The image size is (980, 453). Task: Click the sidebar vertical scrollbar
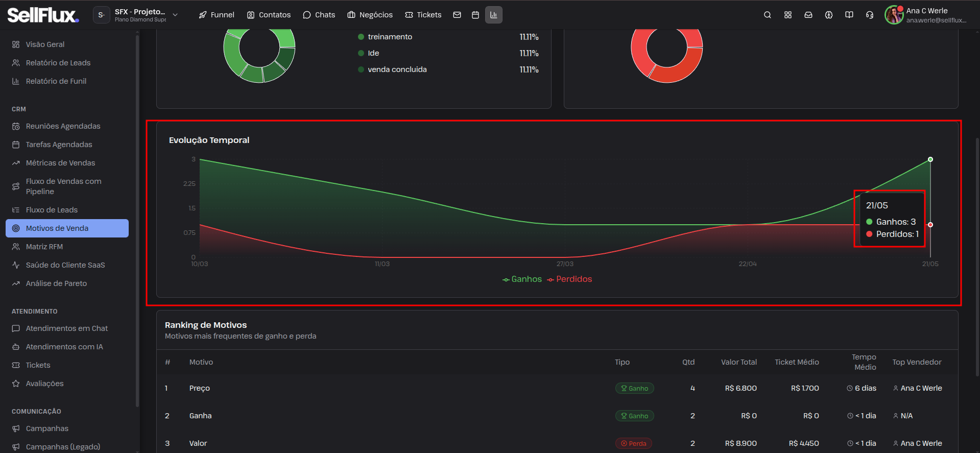[137, 220]
